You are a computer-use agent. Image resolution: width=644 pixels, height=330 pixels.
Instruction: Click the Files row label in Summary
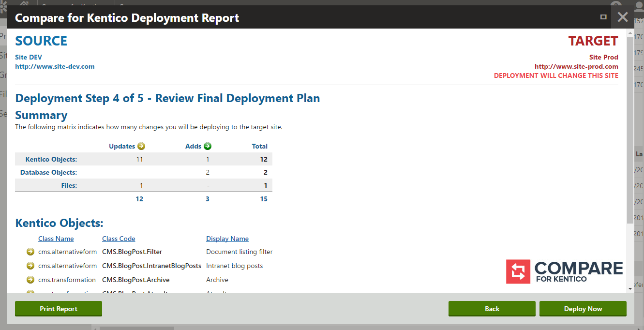click(x=69, y=185)
